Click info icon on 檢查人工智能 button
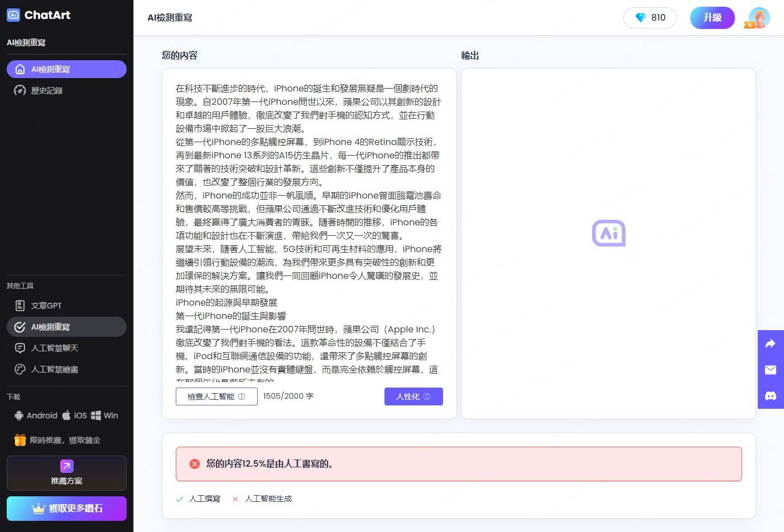The height and width of the screenshot is (532, 784). pos(242,396)
